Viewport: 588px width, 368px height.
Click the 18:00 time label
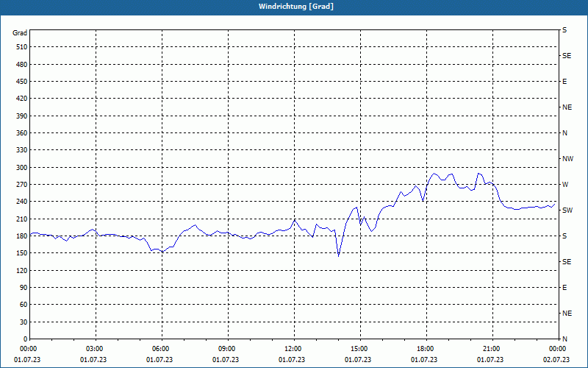[426, 349]
